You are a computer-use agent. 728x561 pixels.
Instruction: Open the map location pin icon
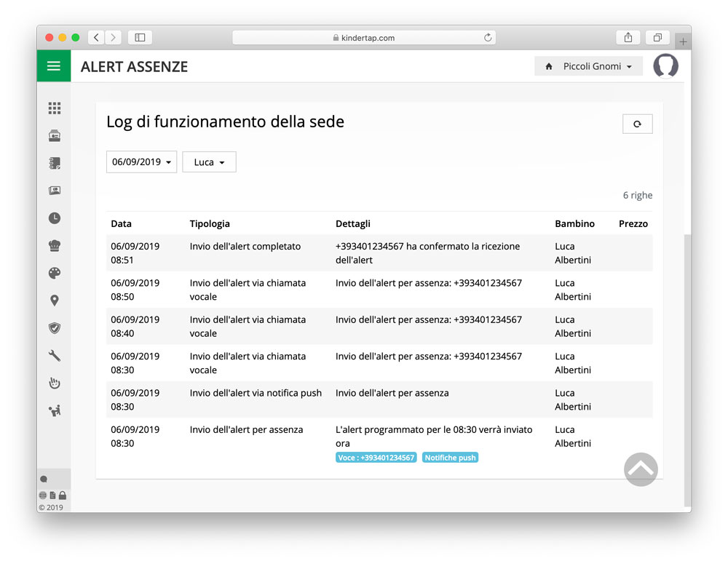tap(55, 301)
